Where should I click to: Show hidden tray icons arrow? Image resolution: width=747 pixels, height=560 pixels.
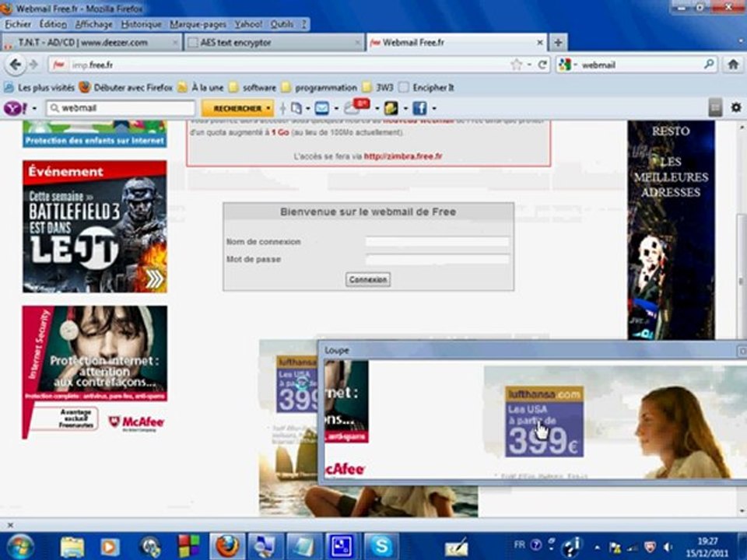[597, 547]
